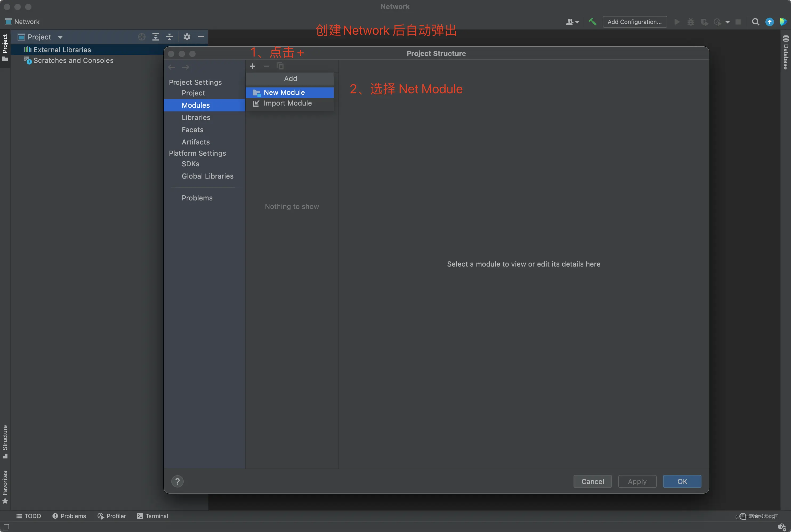Viewport: 791px width, 532px height.
Task: Open Libraries settings section
Action: click(x=196, y=117)
